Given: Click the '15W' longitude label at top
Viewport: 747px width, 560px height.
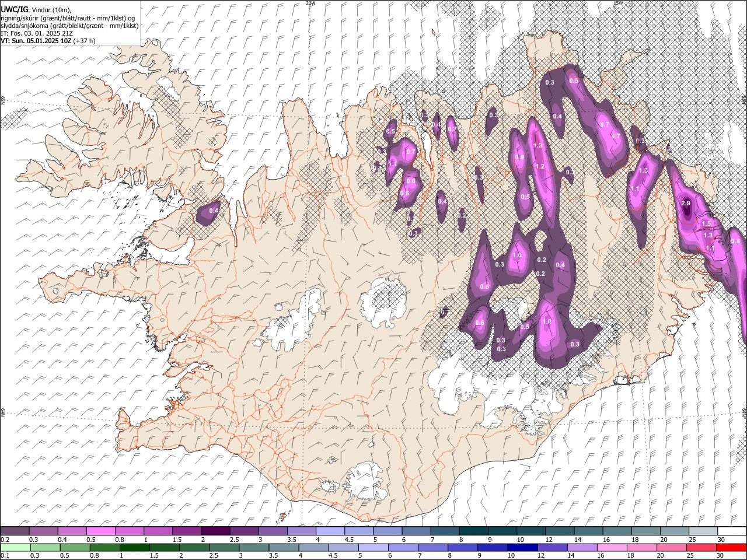Looking at the screenshot, I should 619,3.
